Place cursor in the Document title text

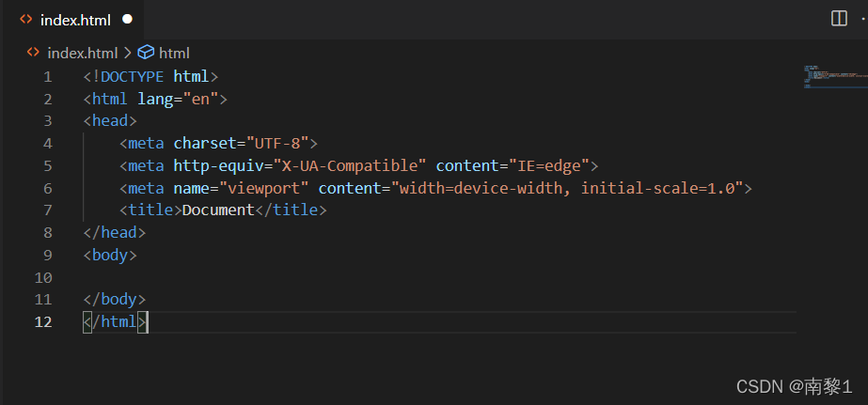click(x=218, y=210)
